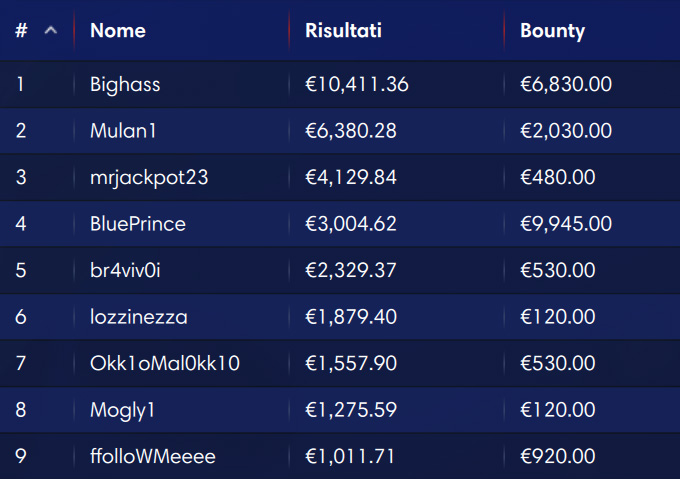680x479 pixels.
Task: Click the €10,411.36 result cell
Action: click(x=357, y=84)
